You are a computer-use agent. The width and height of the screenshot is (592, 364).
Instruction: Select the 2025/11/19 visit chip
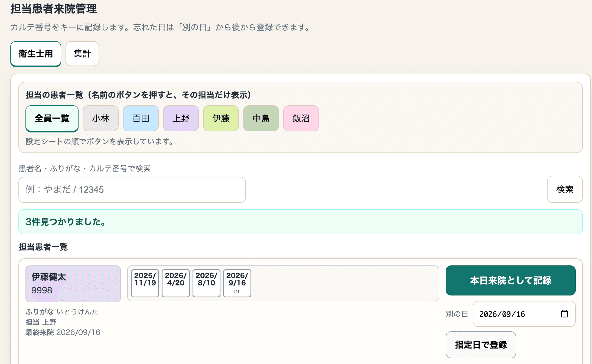click(145, 283)
